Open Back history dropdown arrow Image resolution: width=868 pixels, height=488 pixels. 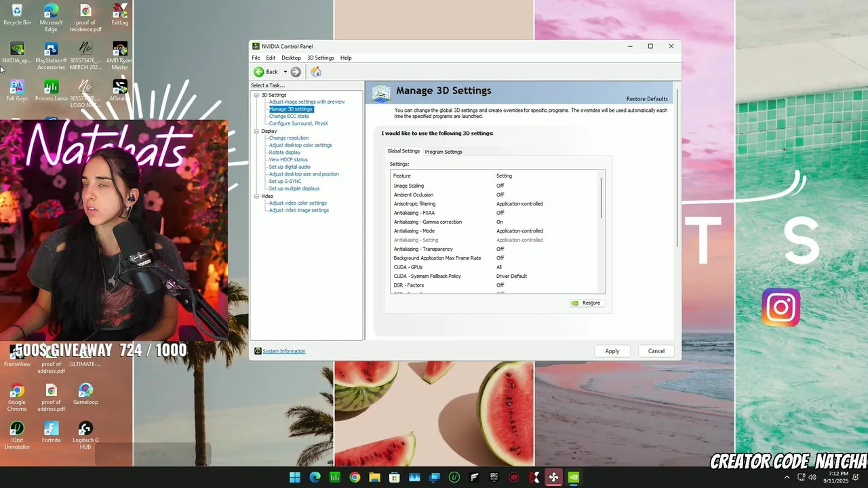(285, 72)
